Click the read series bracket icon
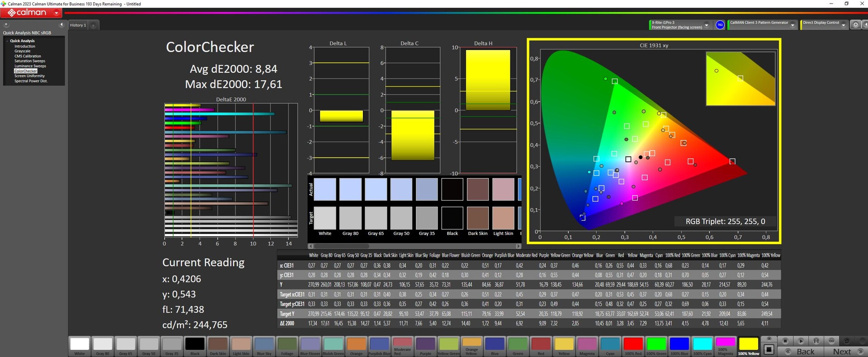The height and width of the screenshot is (357, 868). (816, 341)
